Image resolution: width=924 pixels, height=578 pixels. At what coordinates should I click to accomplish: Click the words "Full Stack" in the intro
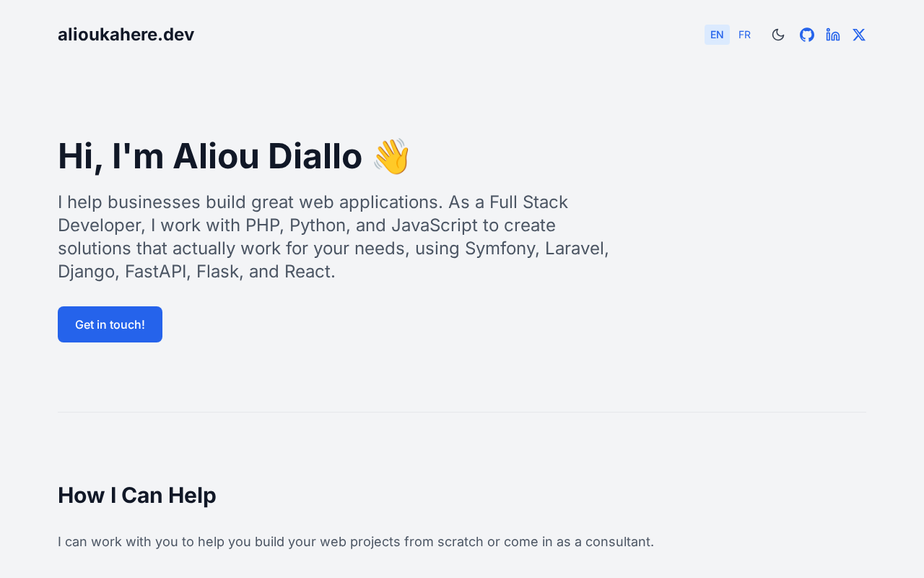coord(528,202)
